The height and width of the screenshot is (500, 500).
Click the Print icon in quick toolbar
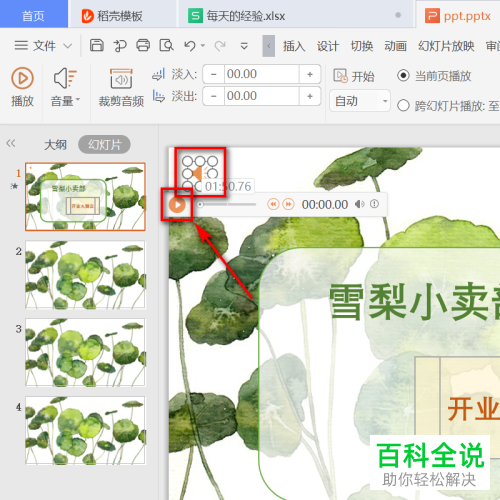click(x=143, y=45)
